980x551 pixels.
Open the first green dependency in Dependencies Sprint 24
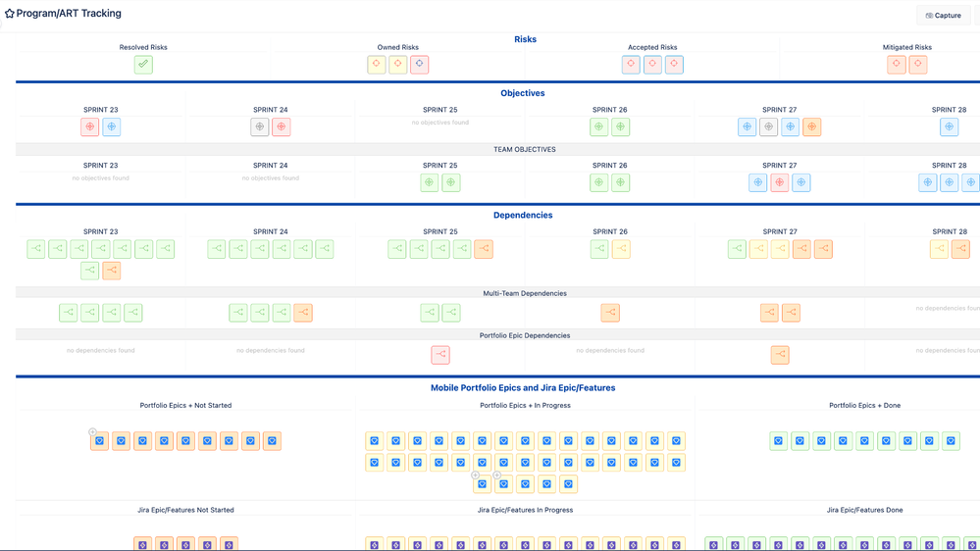(217, 249)
